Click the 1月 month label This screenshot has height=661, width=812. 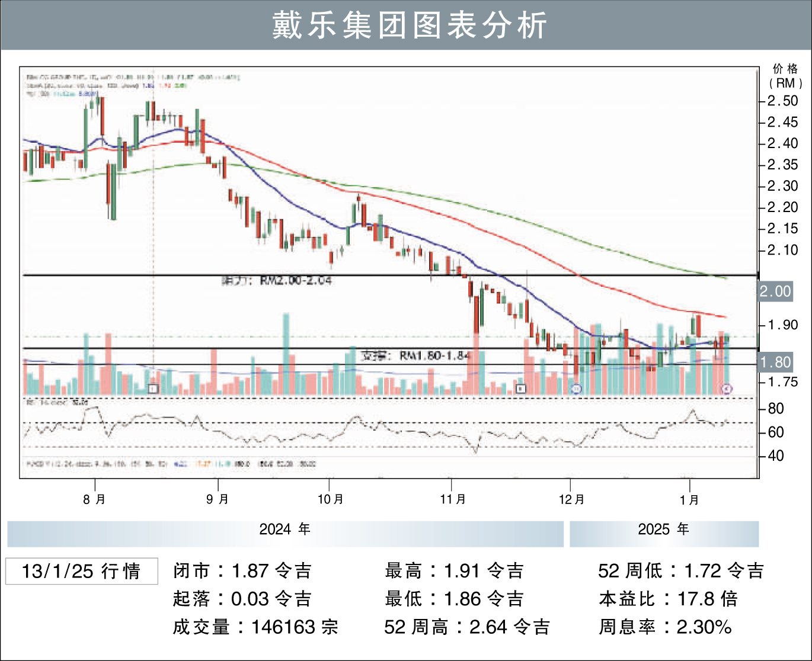[689, 499]
